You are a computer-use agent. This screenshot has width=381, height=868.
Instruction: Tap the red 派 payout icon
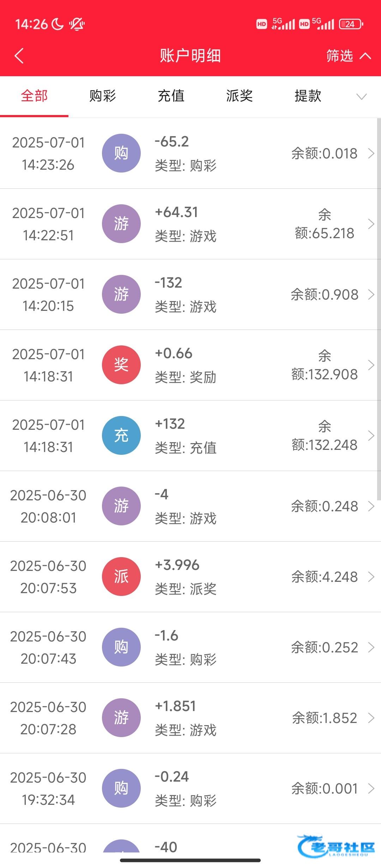[x=121, y=577]
